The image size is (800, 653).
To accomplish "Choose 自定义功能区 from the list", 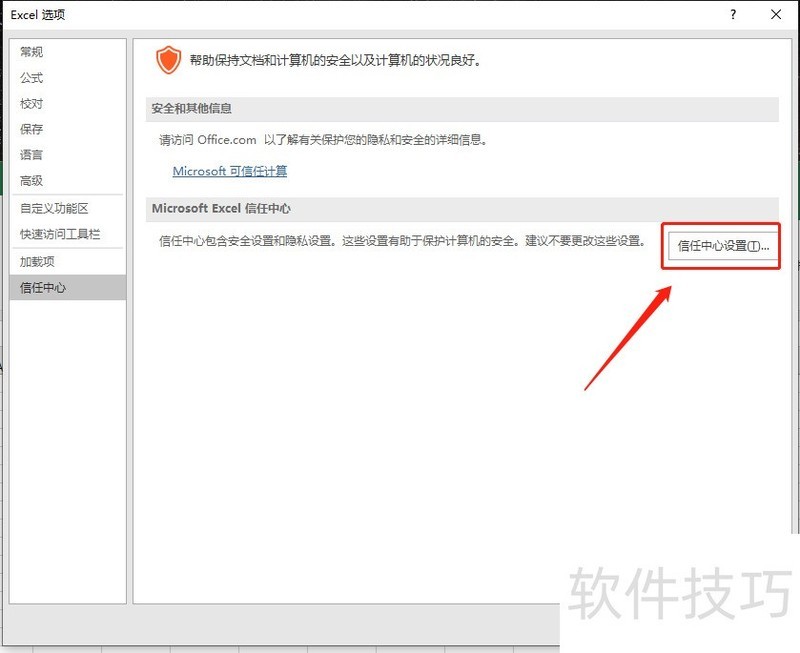I will [x=55, y=209].
